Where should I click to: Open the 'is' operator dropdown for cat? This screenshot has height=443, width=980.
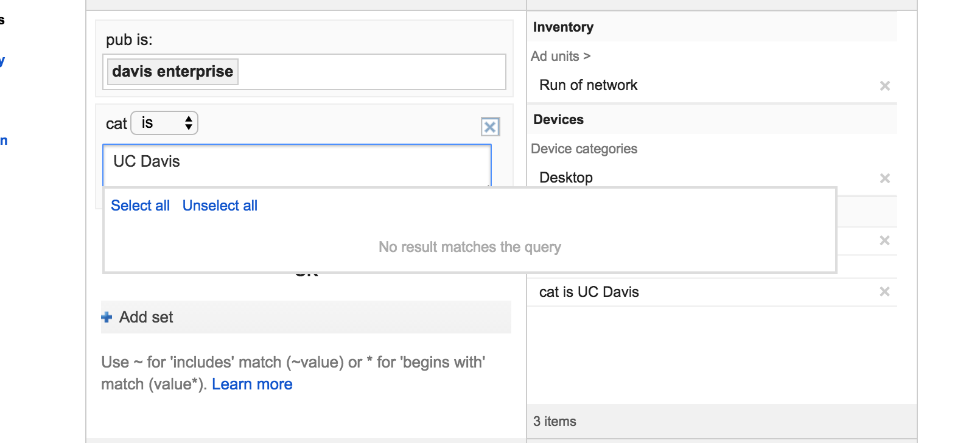(164, 123)
